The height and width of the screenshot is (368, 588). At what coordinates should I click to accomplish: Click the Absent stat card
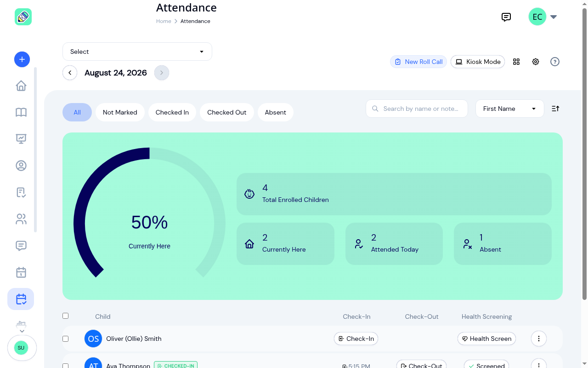tap(503, 244)
